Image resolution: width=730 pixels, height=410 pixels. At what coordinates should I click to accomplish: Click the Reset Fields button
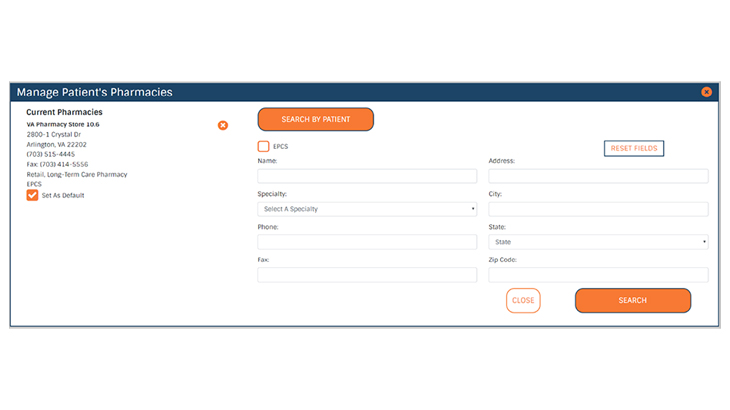(x=634, y=148)
